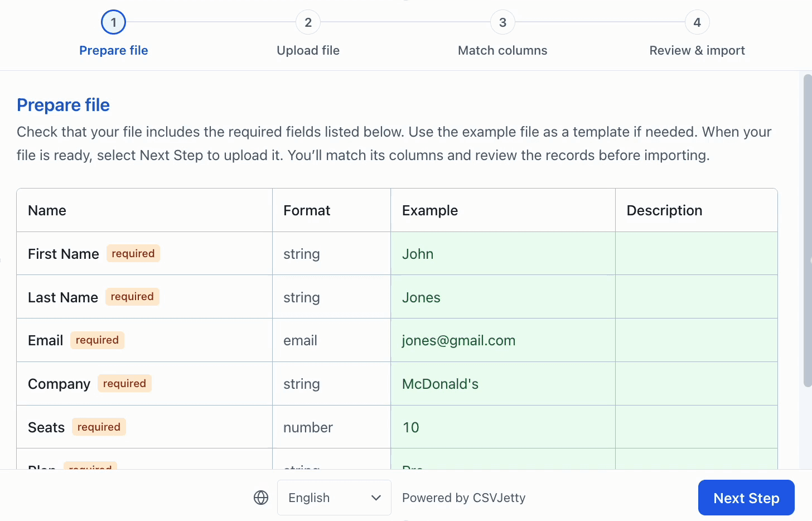Screen dimensions: 812x521
Task: Click the example value Jones
Action: point(421,297)
